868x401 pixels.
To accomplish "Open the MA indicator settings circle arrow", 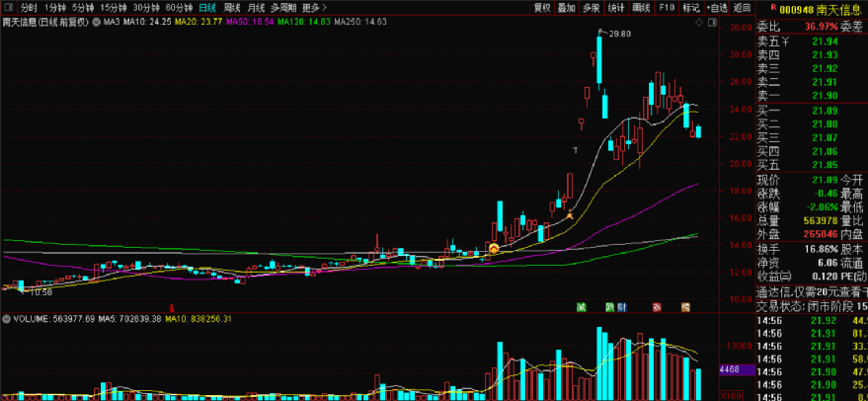I will [x=96, y=20].
